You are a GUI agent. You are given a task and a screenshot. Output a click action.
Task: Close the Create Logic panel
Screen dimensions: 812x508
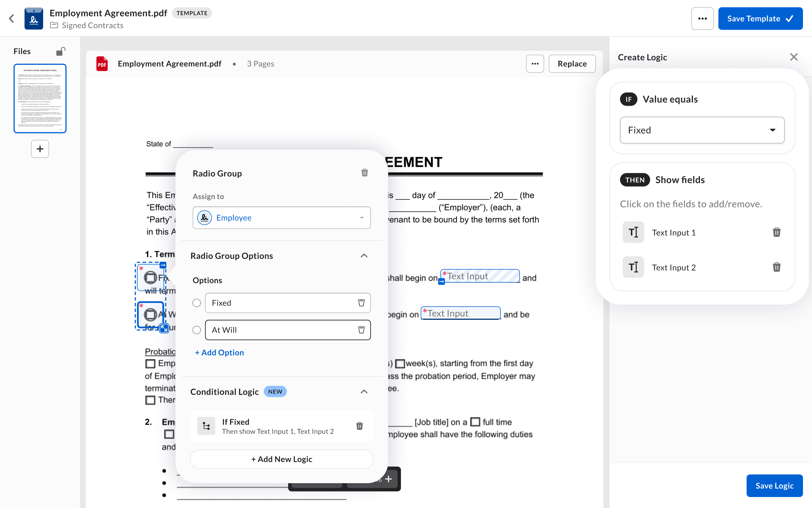tap(794, 57)
